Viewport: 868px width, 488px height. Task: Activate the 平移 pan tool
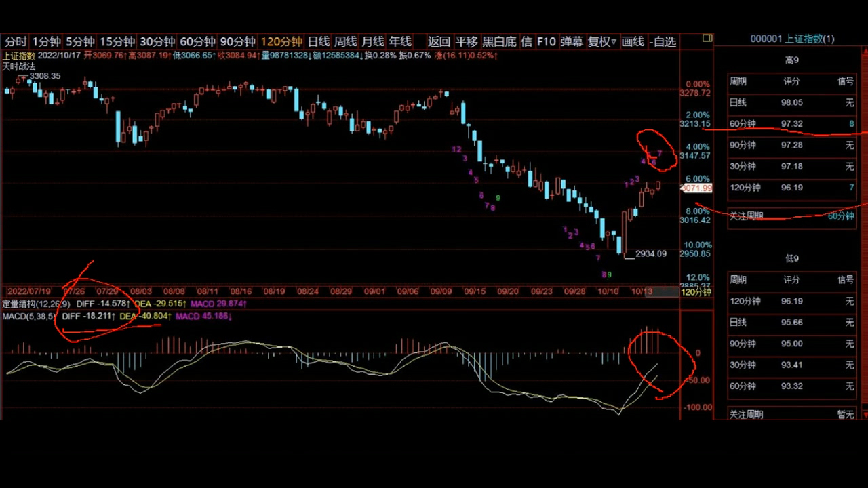point(467,41)
